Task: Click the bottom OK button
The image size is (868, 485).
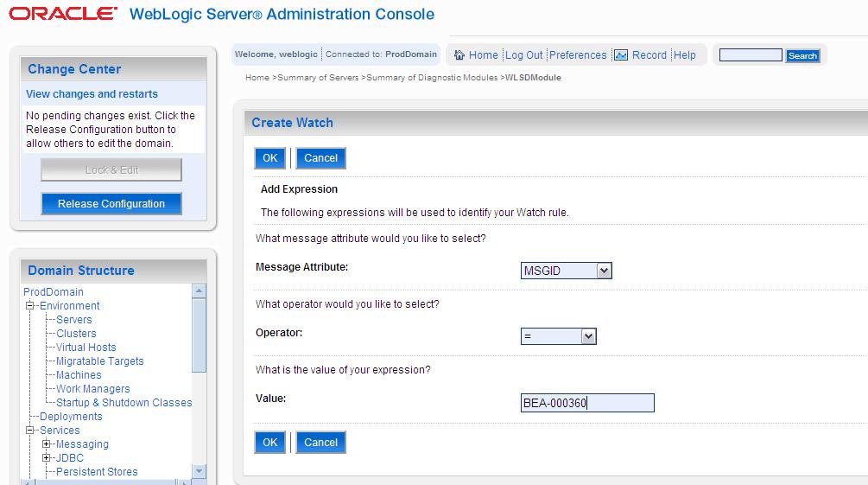Action: coord(270,443)
